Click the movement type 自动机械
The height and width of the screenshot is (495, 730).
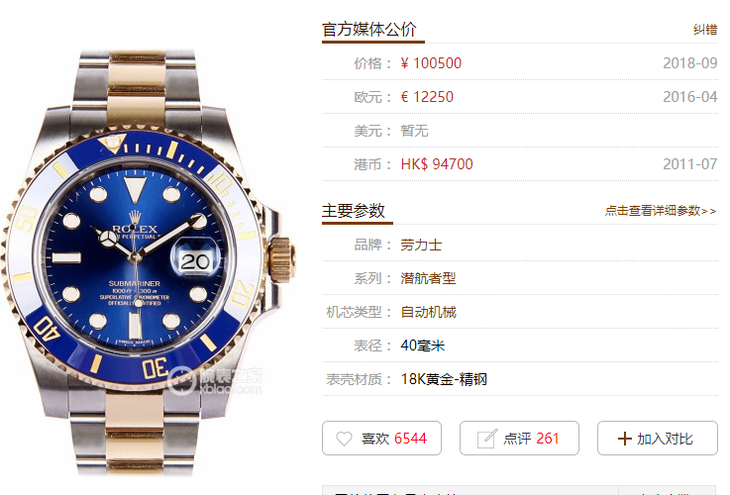[428, 312]
